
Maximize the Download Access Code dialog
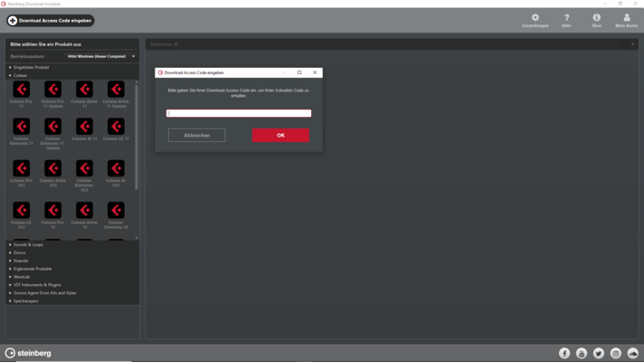[299, 72]
